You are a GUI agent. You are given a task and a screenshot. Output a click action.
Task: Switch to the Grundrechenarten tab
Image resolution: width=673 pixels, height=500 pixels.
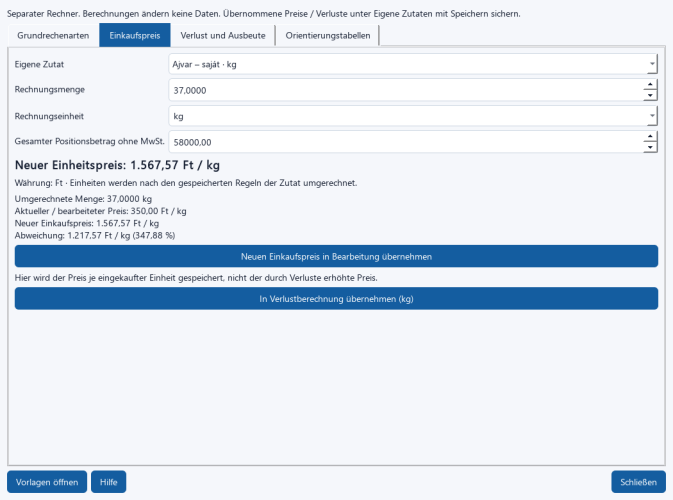[53, 36]
